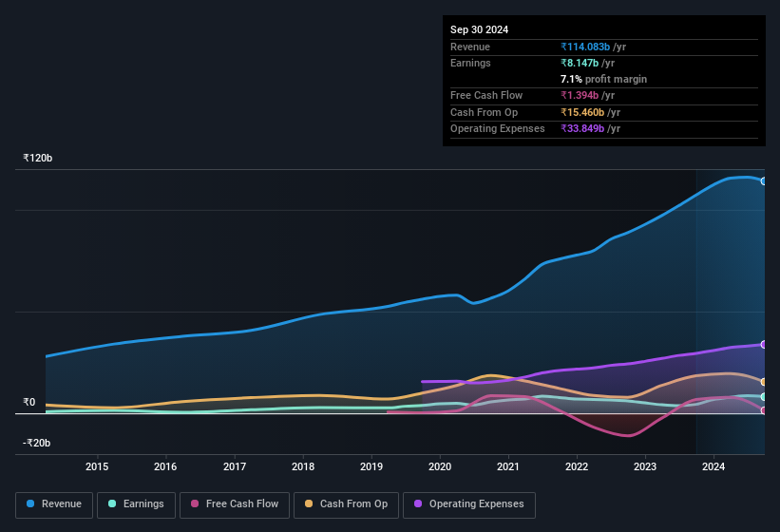Screen dimensions: 780x532
Task: Click the Cash From Op tooltip label
Action: coord(484,112)
